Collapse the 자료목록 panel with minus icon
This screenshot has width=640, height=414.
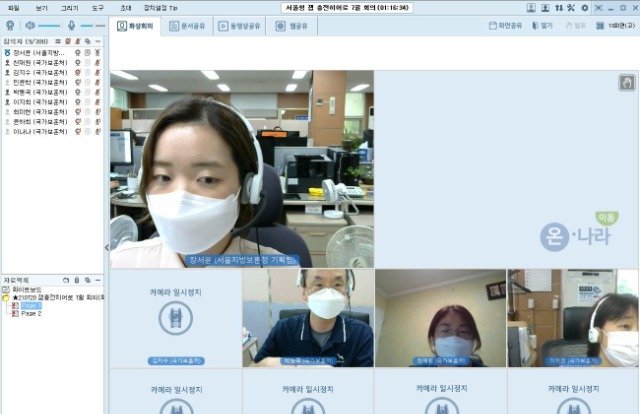click(x=98, y=280)
